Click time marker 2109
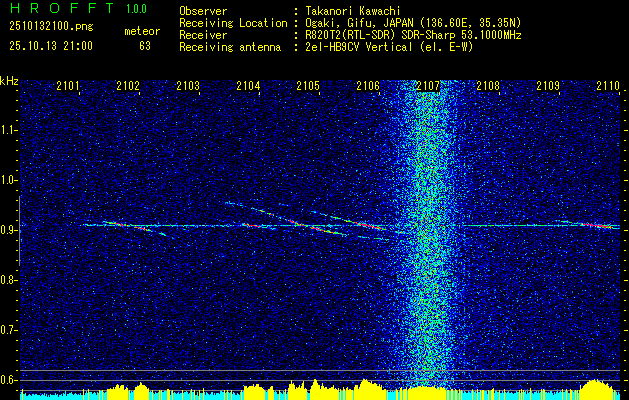Viewport: 629px width, 400px height. point(548,85)
